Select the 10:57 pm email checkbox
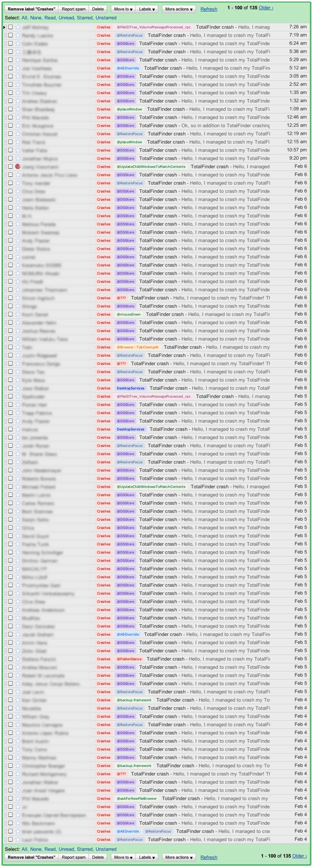Screen dimensions: 314x868 [10, 150]
